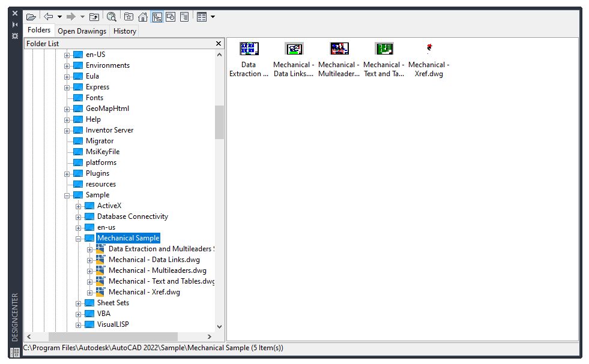
Task: Close the Folder List pane
Action: click(x=218, y=44)
